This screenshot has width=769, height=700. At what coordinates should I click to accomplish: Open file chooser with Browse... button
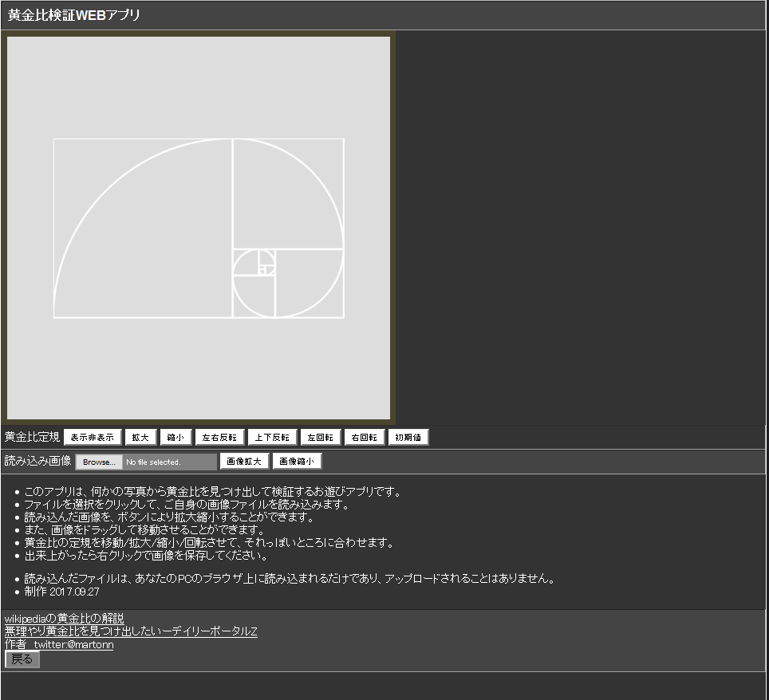(99, 462)
